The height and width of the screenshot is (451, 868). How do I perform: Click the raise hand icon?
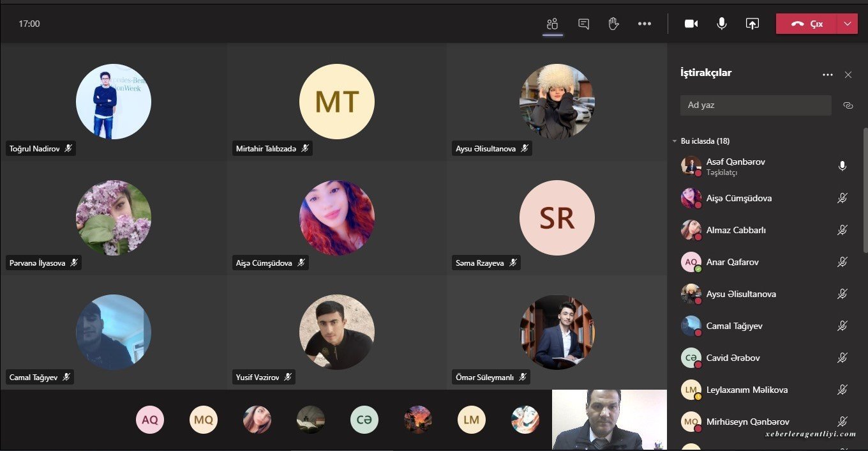click(614, 24)
